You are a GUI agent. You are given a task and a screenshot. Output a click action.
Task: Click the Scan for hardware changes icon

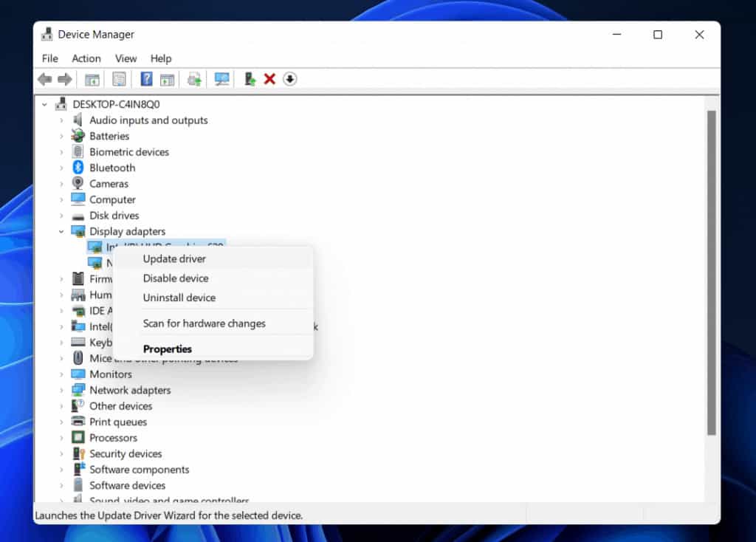tap(221, 79)
